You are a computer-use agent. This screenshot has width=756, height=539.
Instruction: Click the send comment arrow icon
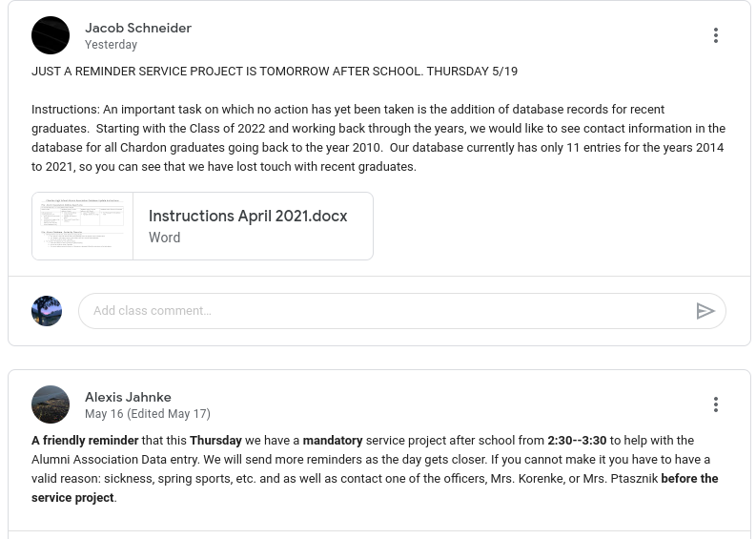(705, 311)
